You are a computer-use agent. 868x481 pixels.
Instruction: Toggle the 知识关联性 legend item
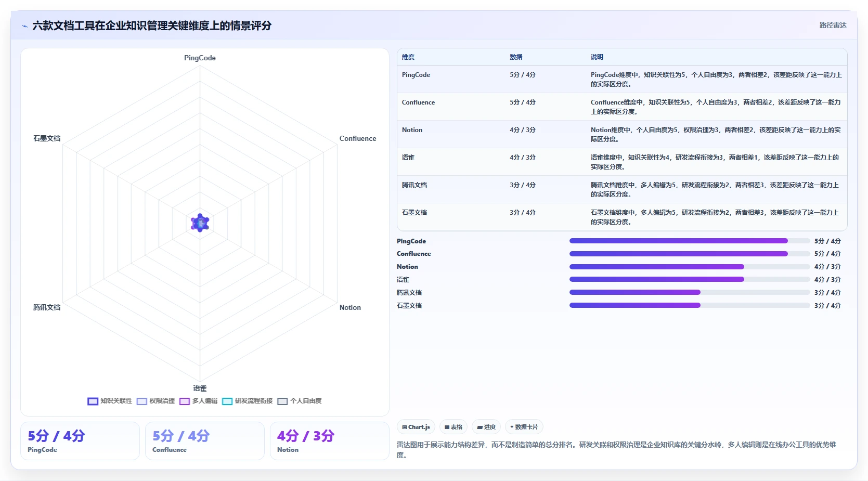110,401
